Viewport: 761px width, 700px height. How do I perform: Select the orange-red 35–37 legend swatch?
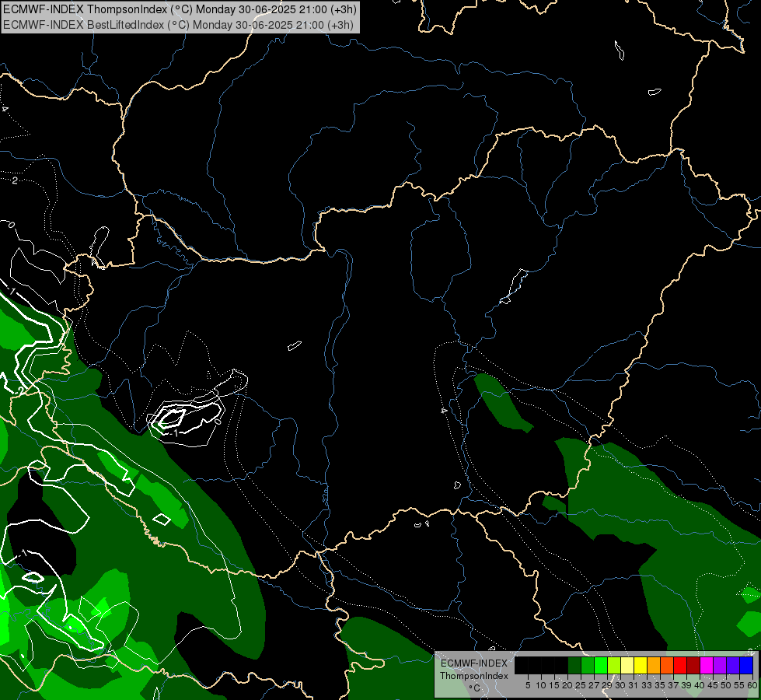pyautogui.click(x=667, y=665)
